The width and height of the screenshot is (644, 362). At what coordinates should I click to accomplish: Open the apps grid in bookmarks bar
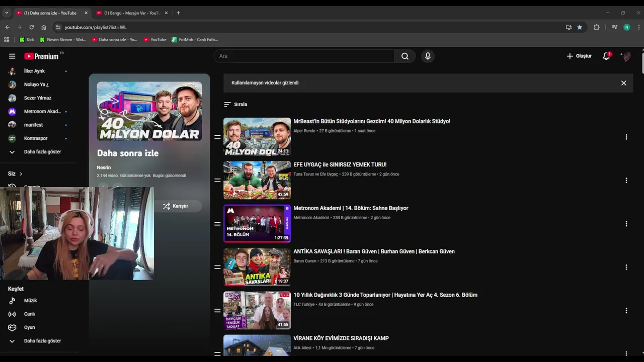click(7, 40)
